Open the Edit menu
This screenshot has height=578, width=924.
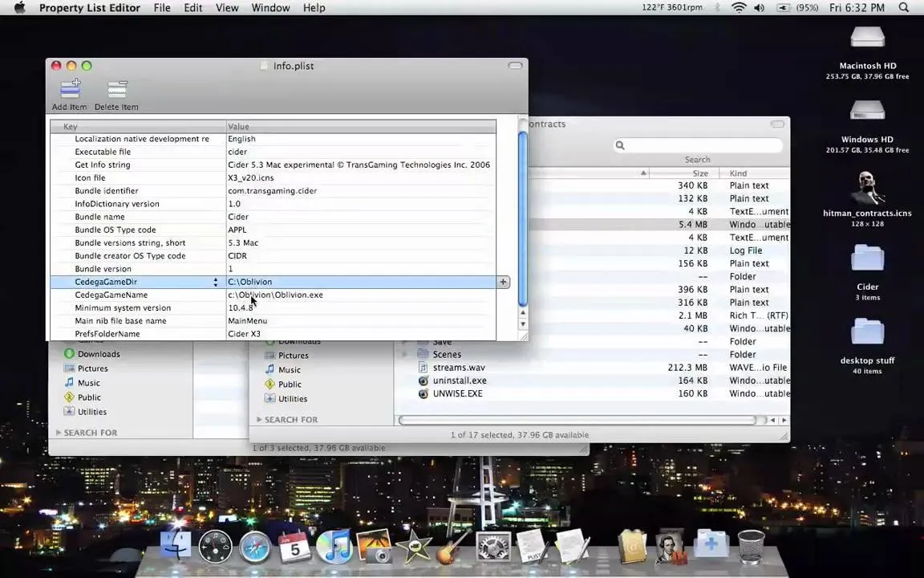click(x=193, y=8)
